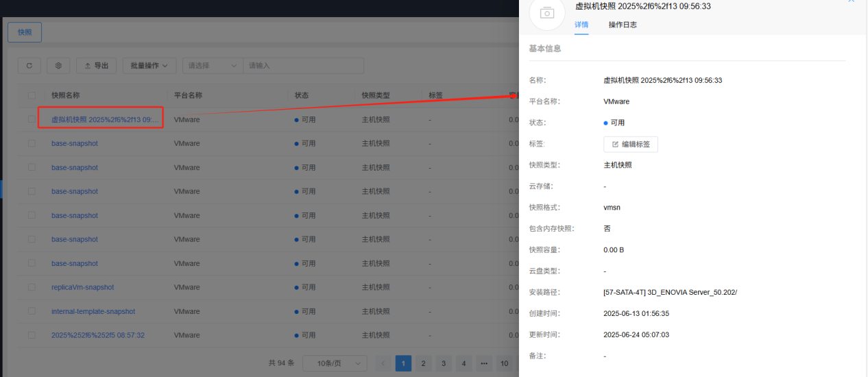Check the 虚拟机快照 2025%2f6%2f13 row checkbox

tap(32, 119)
